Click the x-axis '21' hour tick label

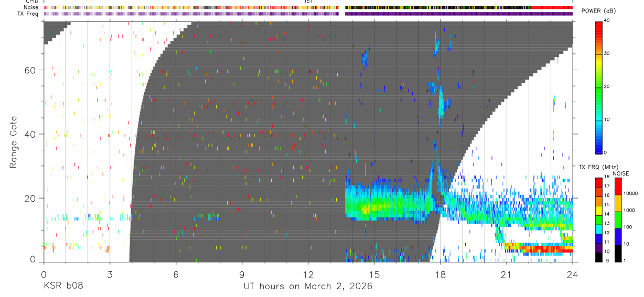coord(507,274)
